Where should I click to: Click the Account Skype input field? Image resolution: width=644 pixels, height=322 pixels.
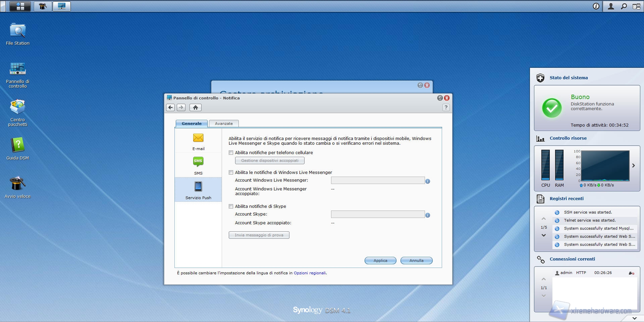coord(378,214)
